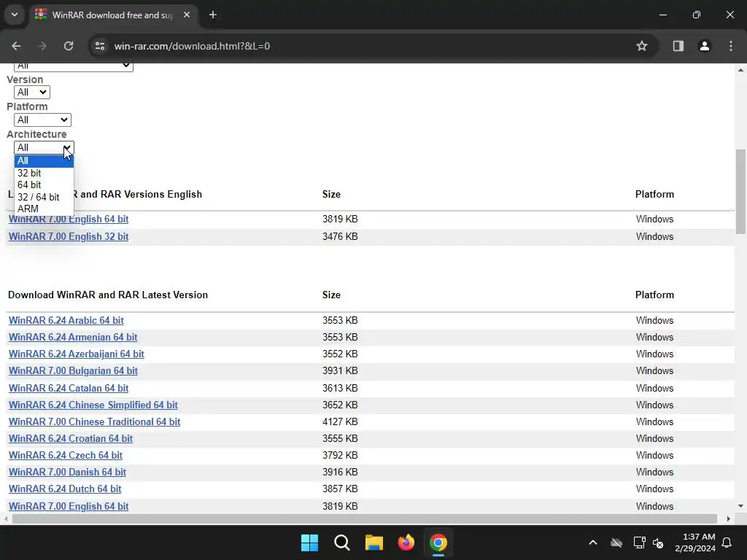Download WinRAR 6.24 Azerbaijani 64 bit
This screenshot has height=560, width=747.
tap(76, 354)
